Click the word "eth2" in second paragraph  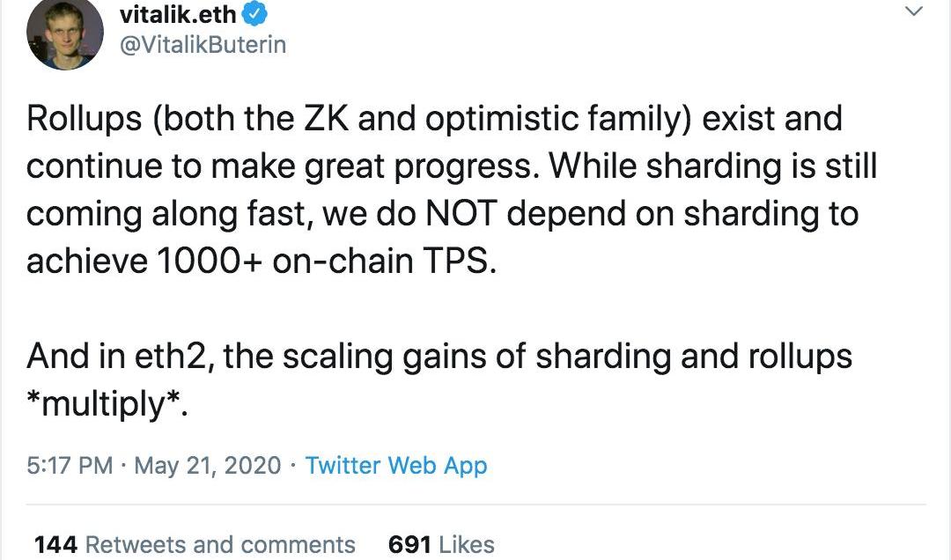168,357
